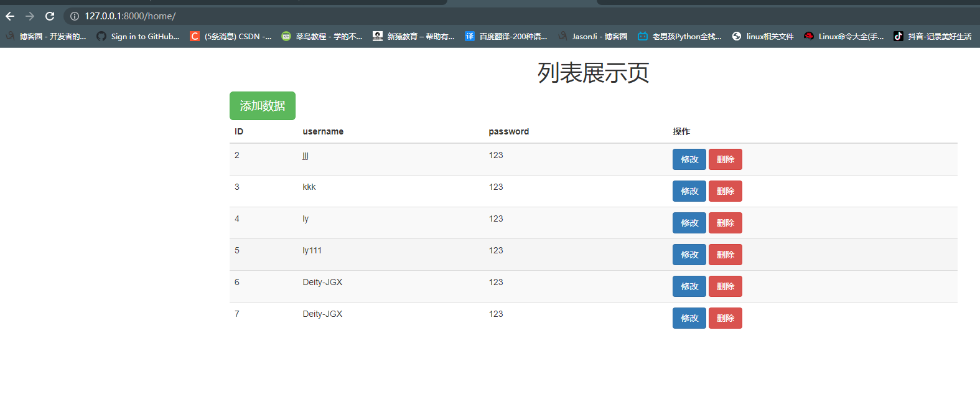Click 修改 for user ly111
This screenshot has height=404, width=980.
click(x=689, y=255)
